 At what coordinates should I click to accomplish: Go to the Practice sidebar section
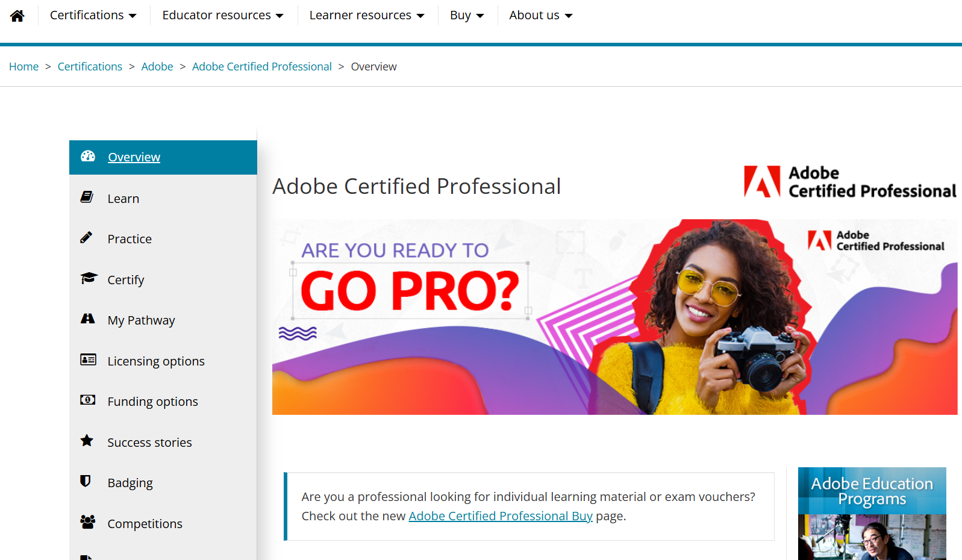(x=163, y=239)
